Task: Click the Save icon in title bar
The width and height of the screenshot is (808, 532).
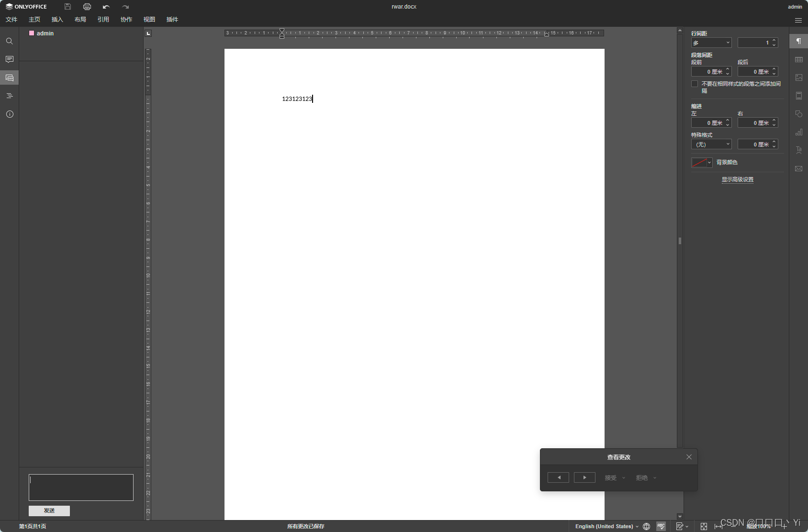Action: (67, 7)
